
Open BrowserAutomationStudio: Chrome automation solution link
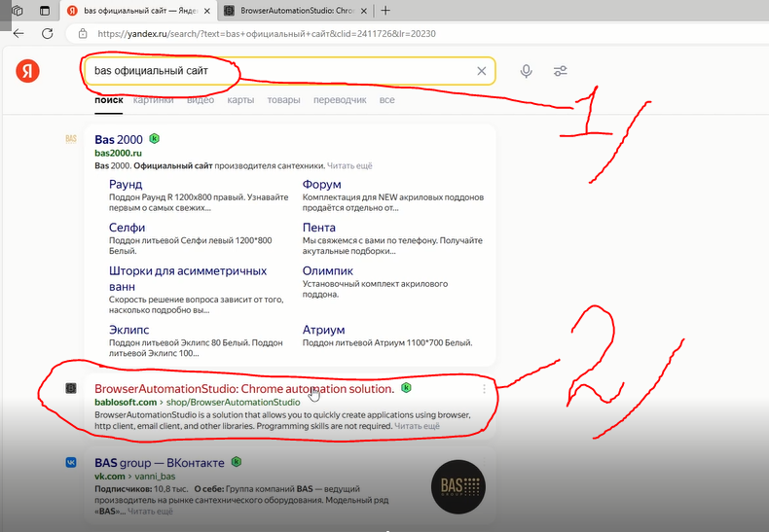point(244,389)
